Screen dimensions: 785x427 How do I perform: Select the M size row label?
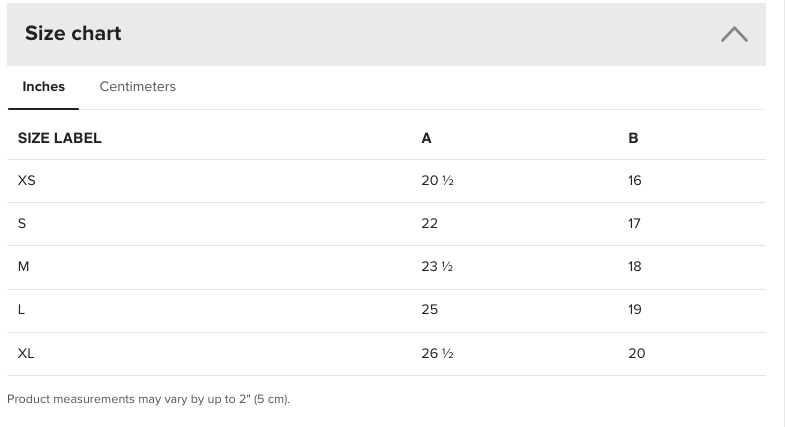(24, 267)
